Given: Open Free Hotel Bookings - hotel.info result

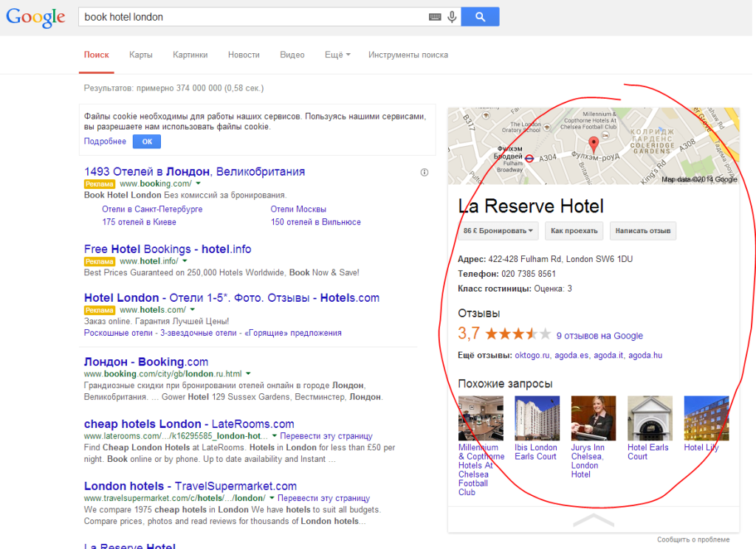Looking at the screenshot, I should pos(168,249).
